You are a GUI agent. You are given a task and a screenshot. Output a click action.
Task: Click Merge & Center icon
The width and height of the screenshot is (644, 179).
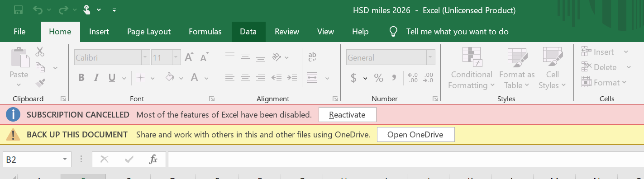pos(312,77)
